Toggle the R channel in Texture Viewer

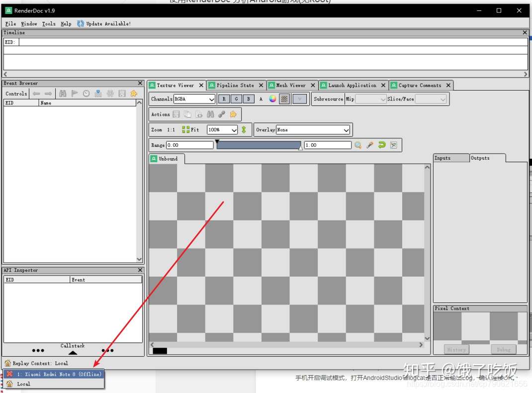click(225, 99)
